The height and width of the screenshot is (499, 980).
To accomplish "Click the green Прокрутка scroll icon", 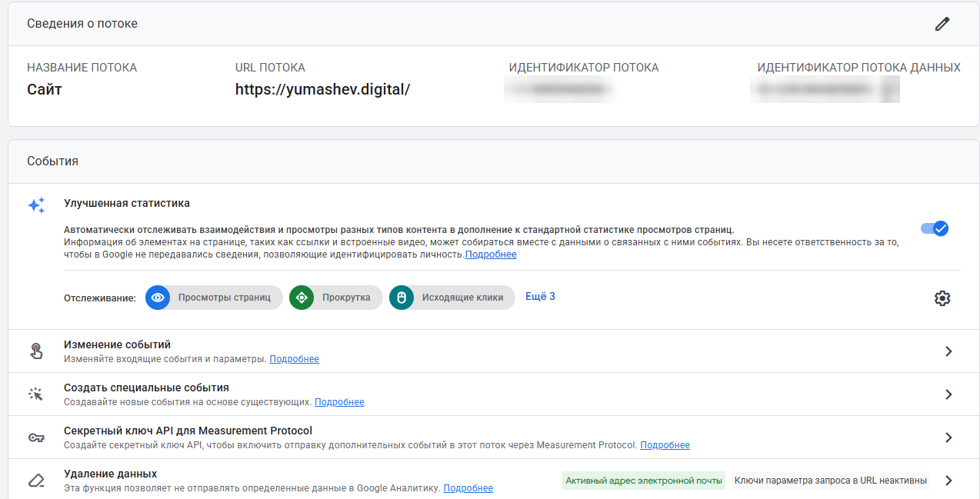I will [302, 298].
